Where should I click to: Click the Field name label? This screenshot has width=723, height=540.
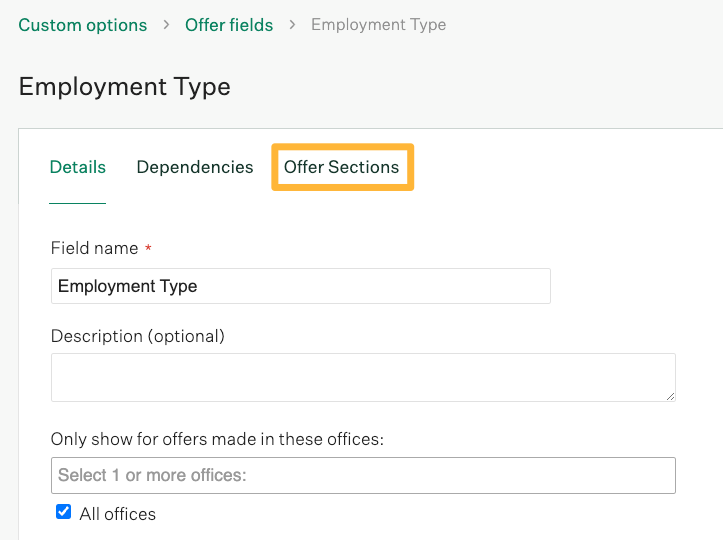pyautogui.click(x=93, y=248)
